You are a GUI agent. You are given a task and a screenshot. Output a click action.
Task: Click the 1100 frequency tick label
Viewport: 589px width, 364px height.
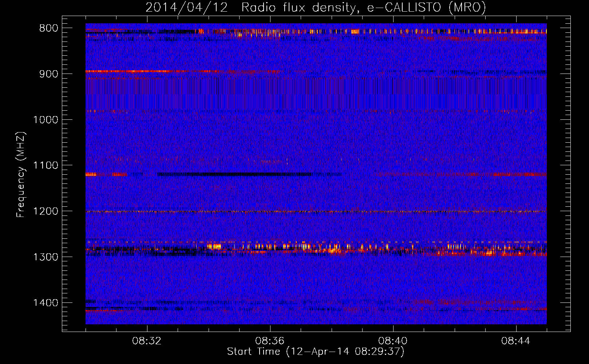tap(46, 166)
